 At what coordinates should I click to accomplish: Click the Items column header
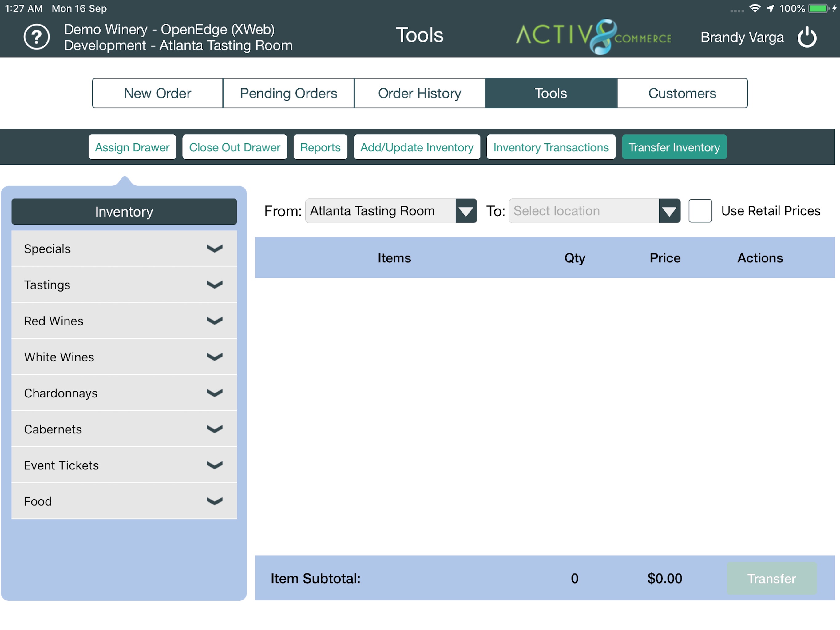pos(394,258)
